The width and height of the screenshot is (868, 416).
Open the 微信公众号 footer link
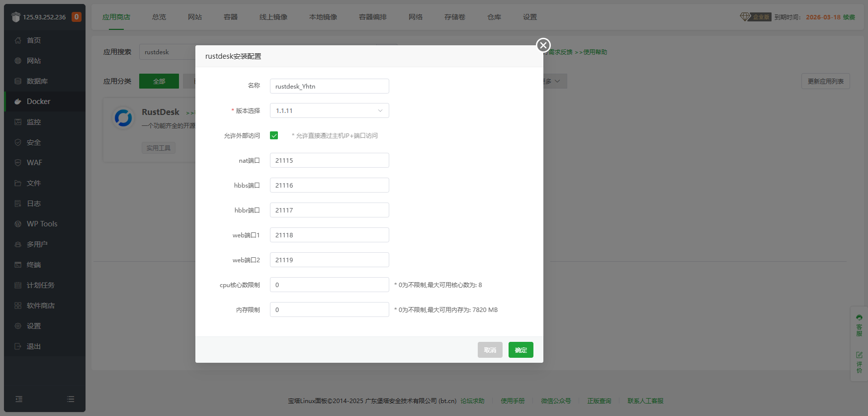(x=556, y=401)
